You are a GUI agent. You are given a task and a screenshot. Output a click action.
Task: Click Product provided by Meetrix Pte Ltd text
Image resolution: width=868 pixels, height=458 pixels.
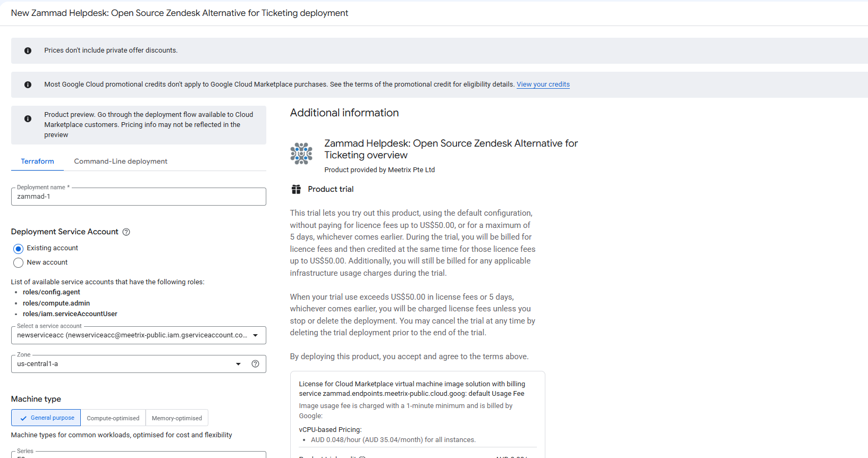(380, 170)
